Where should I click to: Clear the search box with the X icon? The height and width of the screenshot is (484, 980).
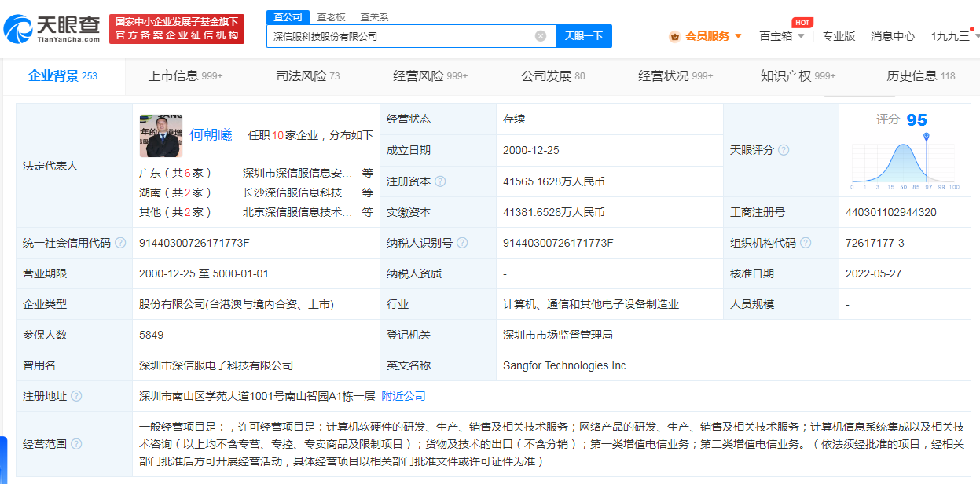tap(541, 36)
